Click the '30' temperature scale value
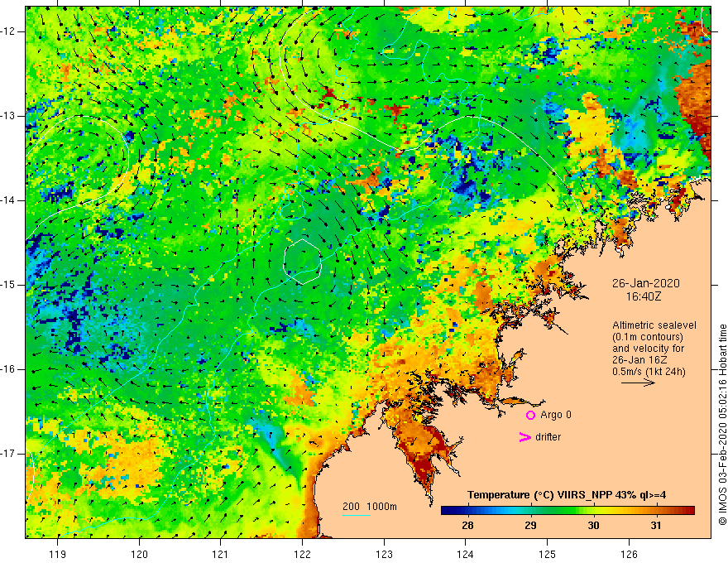 point(593,526)
